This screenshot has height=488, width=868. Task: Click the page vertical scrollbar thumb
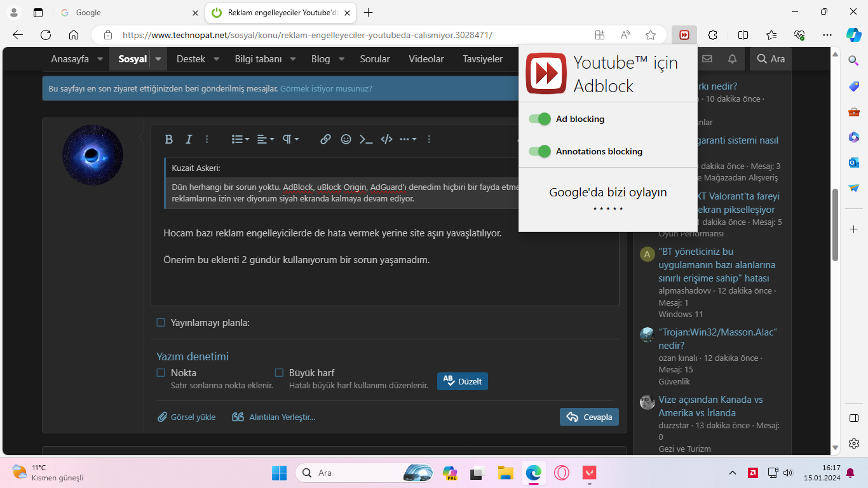point(836,225)
